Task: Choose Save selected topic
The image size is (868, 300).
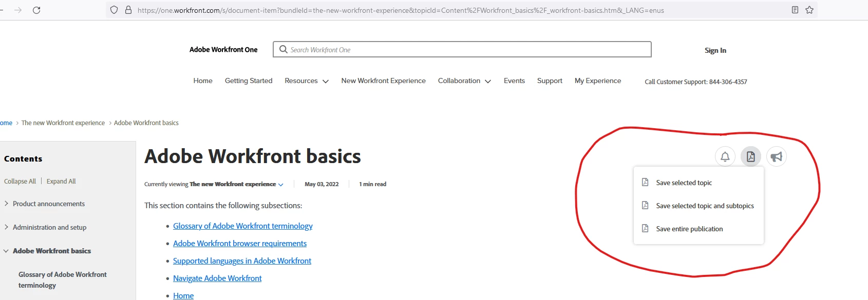Action: [684, 183]
